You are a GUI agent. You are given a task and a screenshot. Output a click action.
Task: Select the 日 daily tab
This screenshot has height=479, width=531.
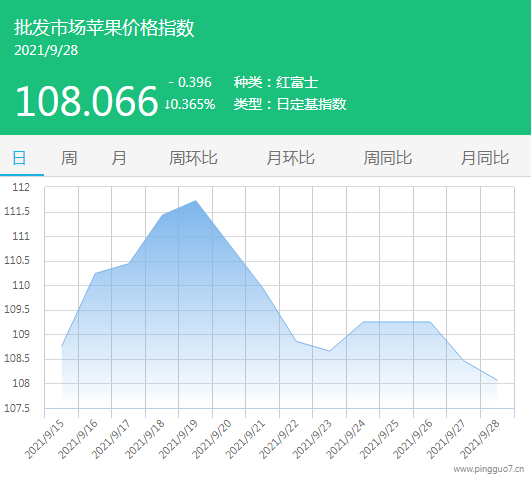19,158
